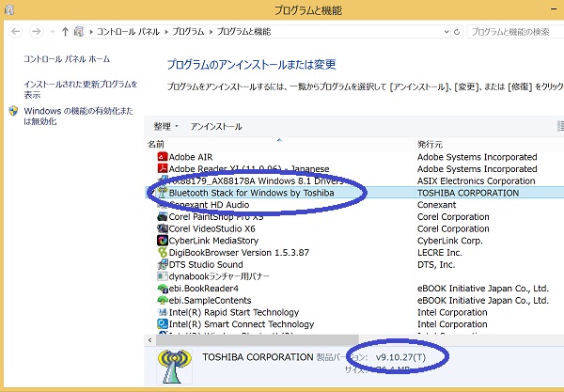The height and width of the screenshot is (392, 564).
Task: Click the ebi.BookReader4 icon
Action: pos(163,288)
